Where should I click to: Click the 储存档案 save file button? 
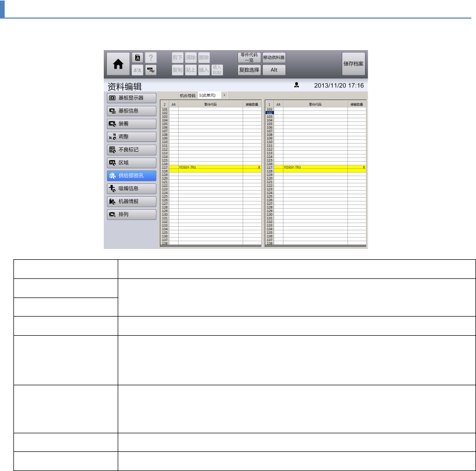pyautogui.click(x=353, y=64)
